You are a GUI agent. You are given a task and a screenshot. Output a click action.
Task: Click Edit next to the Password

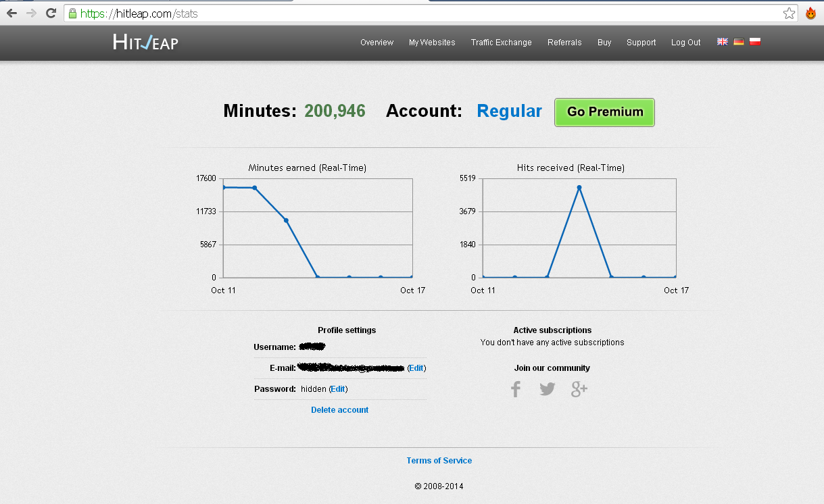(338, 389)
